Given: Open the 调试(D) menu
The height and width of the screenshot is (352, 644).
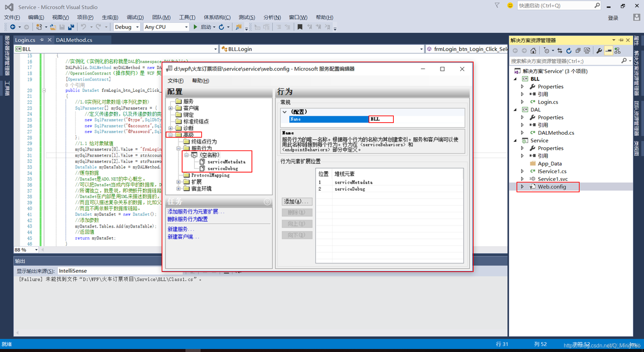Looking at the screenshot, I should coord(135,17).
